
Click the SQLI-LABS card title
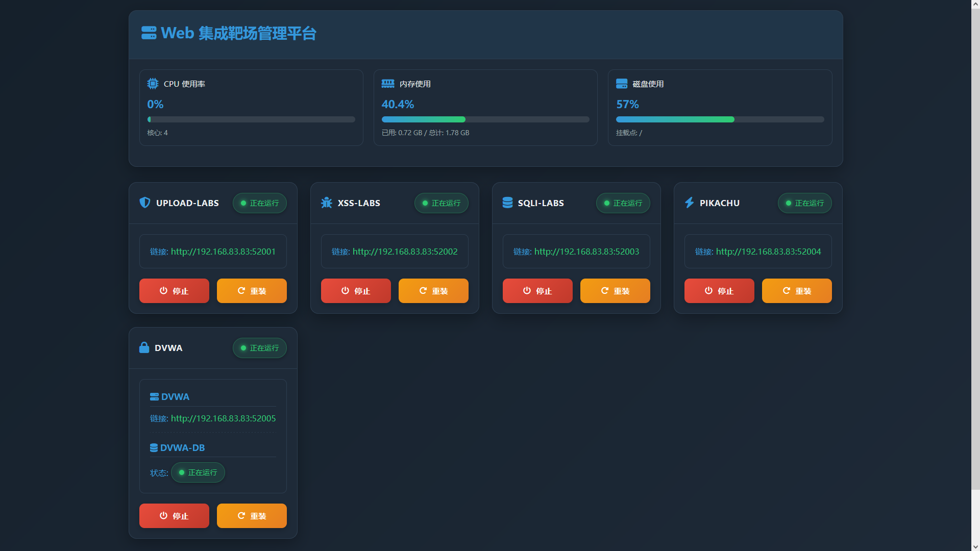pyautogui.click(x=541, y=203)
